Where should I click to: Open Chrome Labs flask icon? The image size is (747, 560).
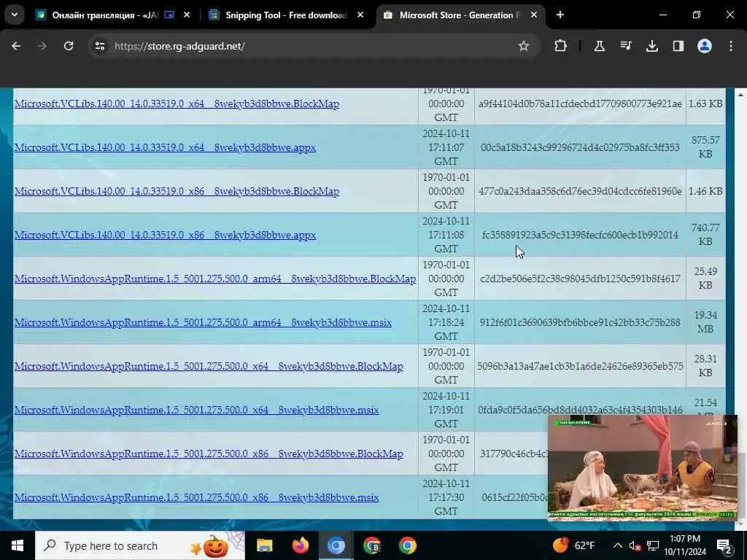click(600, 46)
